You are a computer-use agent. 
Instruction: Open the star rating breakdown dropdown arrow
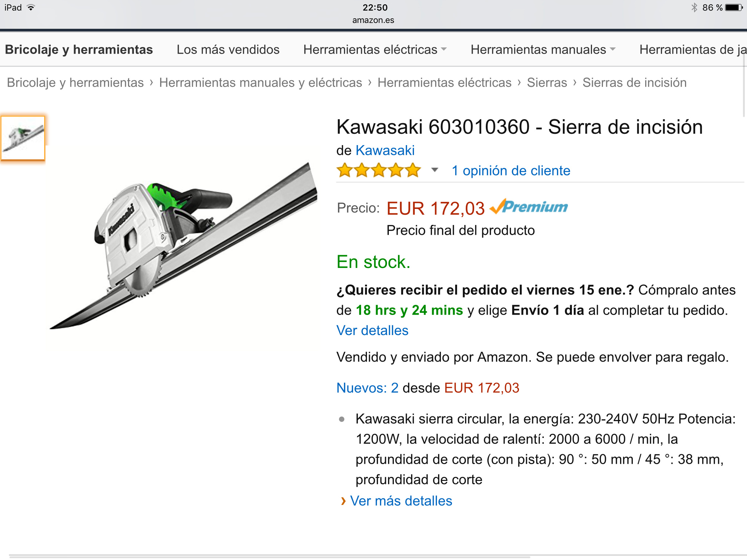[x=434, y=170]
